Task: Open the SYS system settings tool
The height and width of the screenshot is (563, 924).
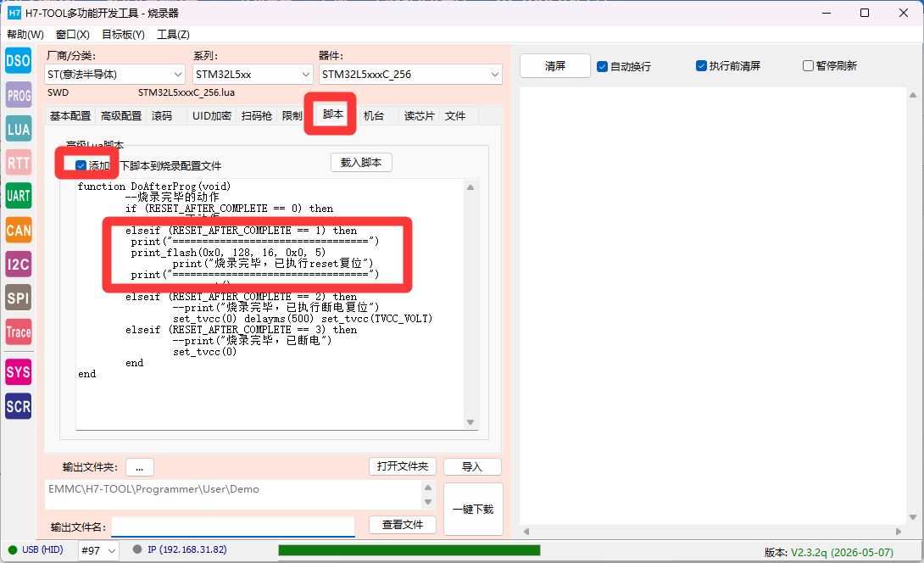Action: point(19,372)
